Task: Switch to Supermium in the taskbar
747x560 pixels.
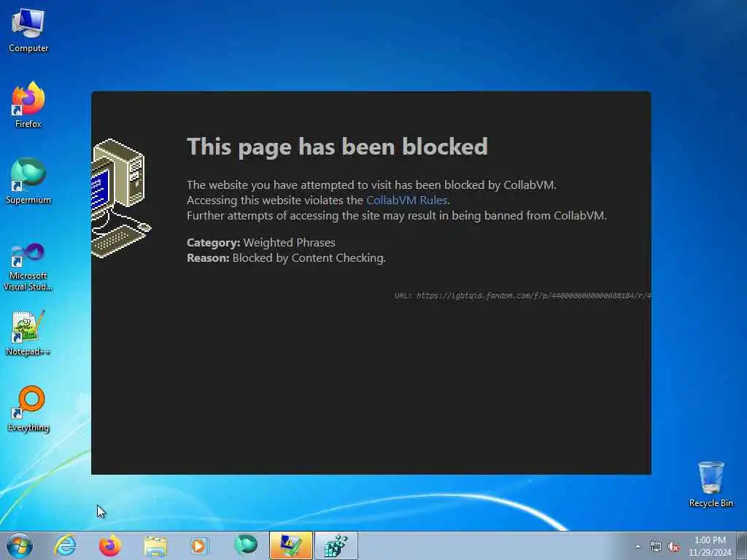Action: coord(245,545)
